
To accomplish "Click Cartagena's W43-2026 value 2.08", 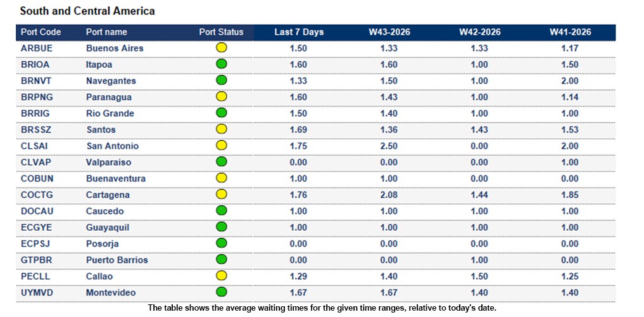I will (x=389, y=195).
